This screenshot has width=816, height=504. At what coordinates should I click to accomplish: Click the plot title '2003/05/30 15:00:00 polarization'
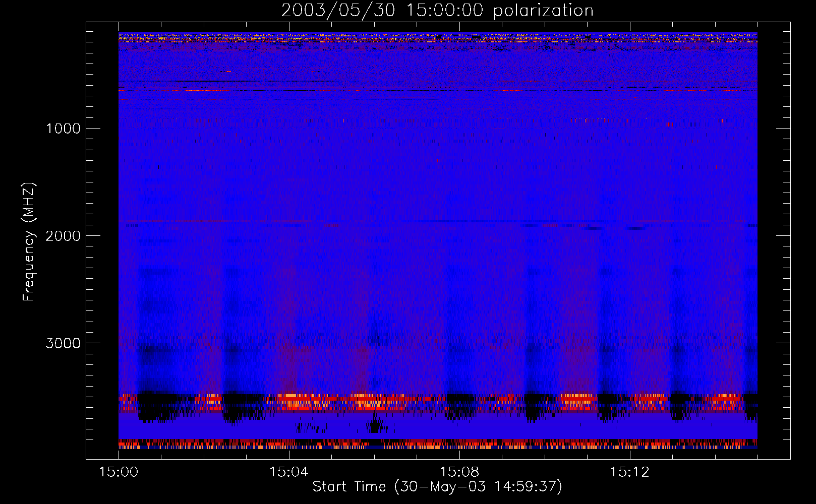point(437,11)
